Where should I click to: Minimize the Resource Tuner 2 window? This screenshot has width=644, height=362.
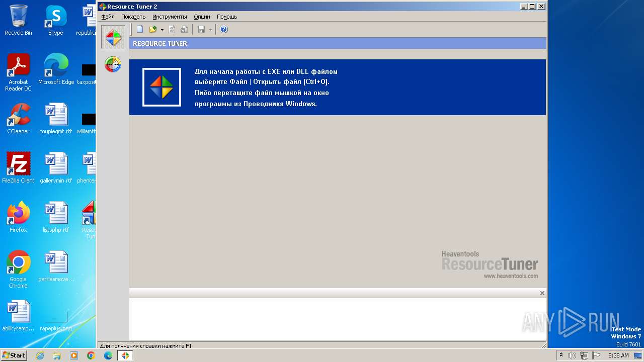tap(524, 7)
